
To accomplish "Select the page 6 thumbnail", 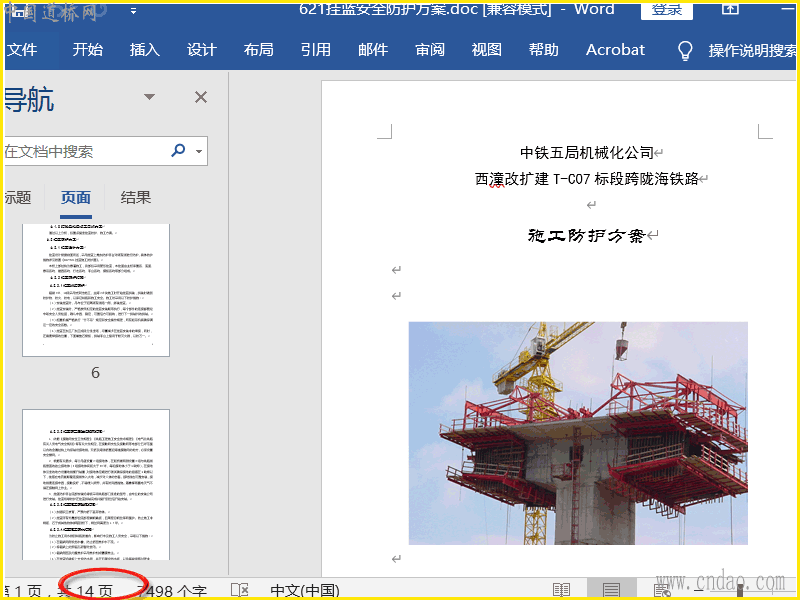I will (x=96, y=290).
